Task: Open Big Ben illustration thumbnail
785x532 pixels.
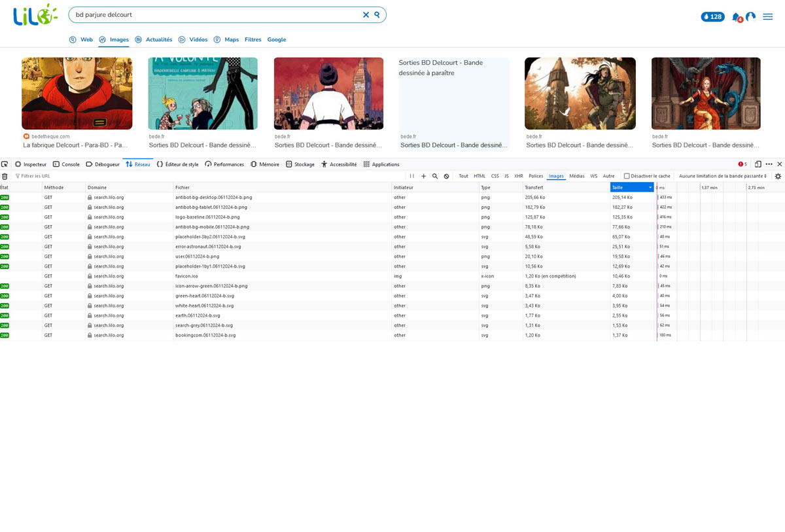Action: [329, 94]
